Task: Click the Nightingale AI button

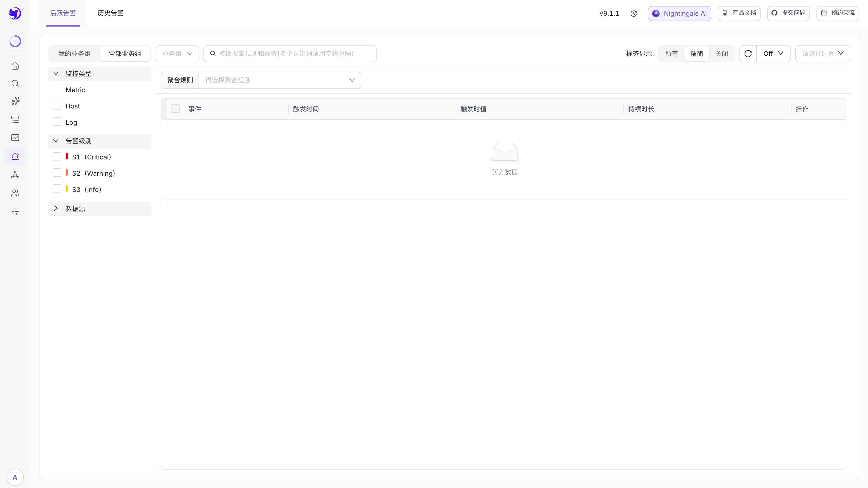Action: click(x=679, y=14)
